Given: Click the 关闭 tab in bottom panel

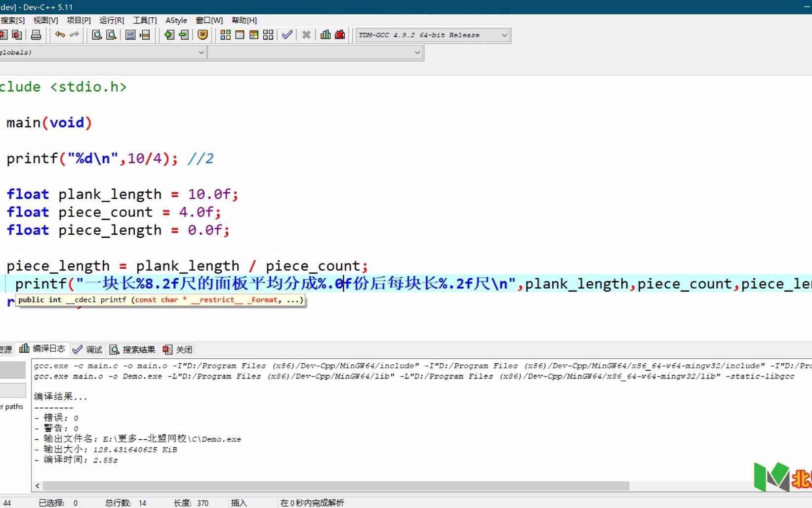Looking at the screenshot, I should click(177, 349).
